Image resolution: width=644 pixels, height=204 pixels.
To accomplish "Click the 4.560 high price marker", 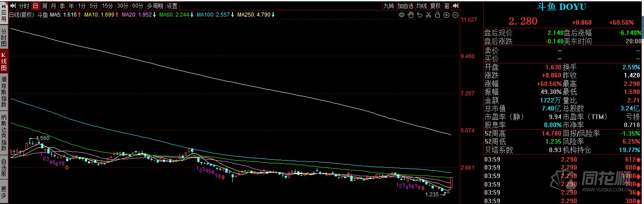I will click(x=42, y=138).
